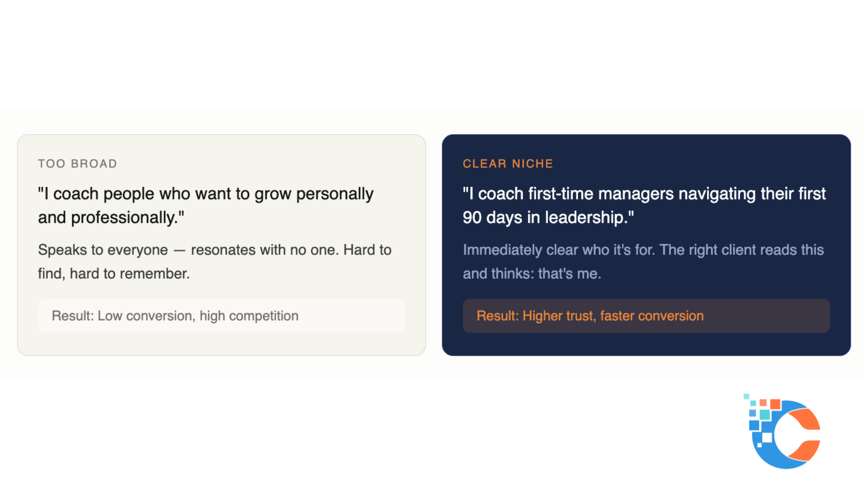Click the word "Result:" in orange text
The image size is (868, 488).
tap(497, 316)
